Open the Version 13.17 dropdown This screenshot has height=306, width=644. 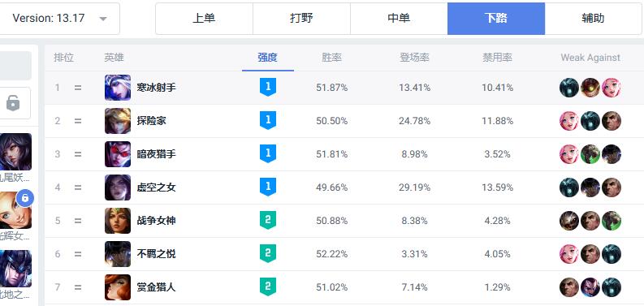click(58, 19)
